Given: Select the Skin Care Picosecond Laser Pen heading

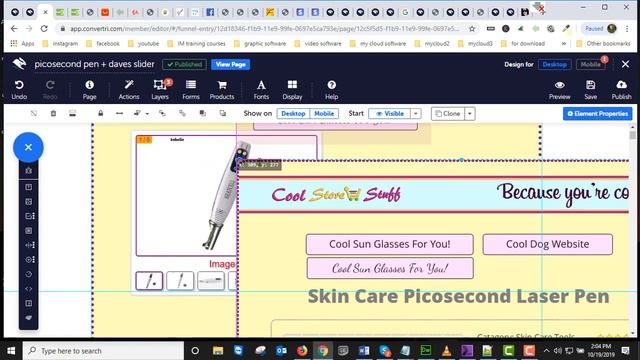Looking at the screenshot, I should [458, 296].
